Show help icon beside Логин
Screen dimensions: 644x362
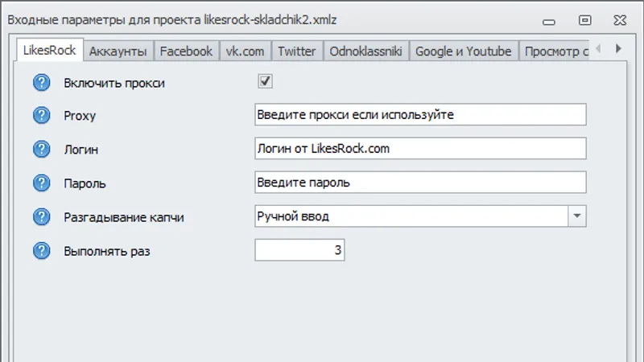pos(42,149)
